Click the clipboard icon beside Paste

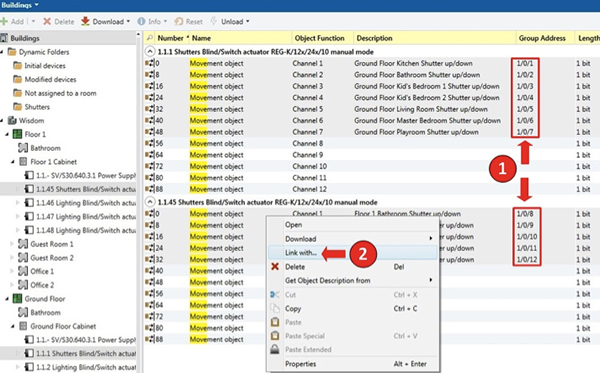pyautogui.click(x=275, y=322)
